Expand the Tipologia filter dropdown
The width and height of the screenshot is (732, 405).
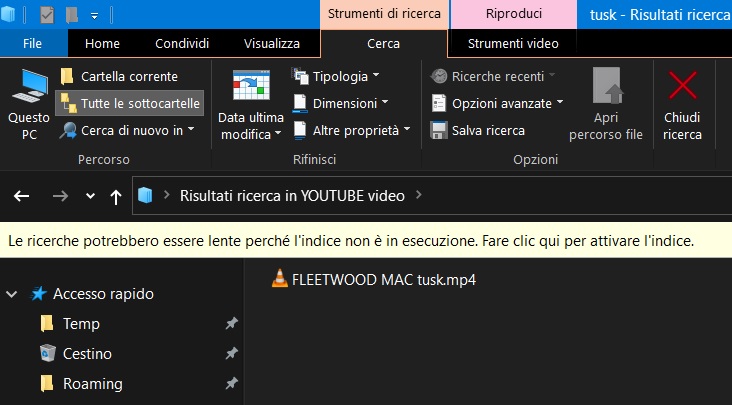(336, 77)
